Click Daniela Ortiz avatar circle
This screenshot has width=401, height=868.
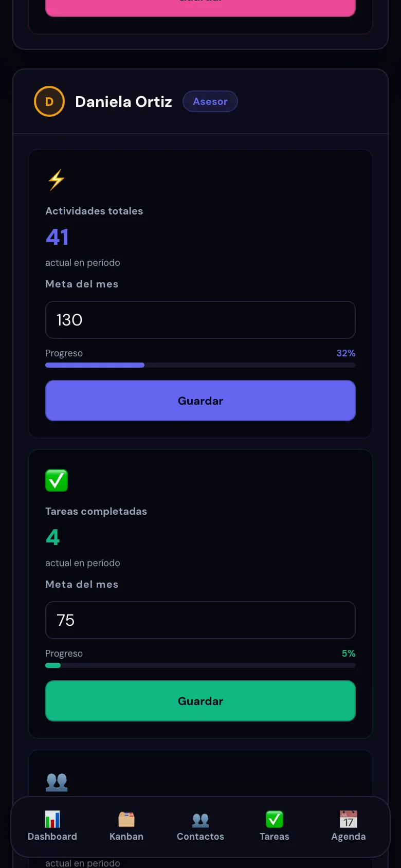49,101
